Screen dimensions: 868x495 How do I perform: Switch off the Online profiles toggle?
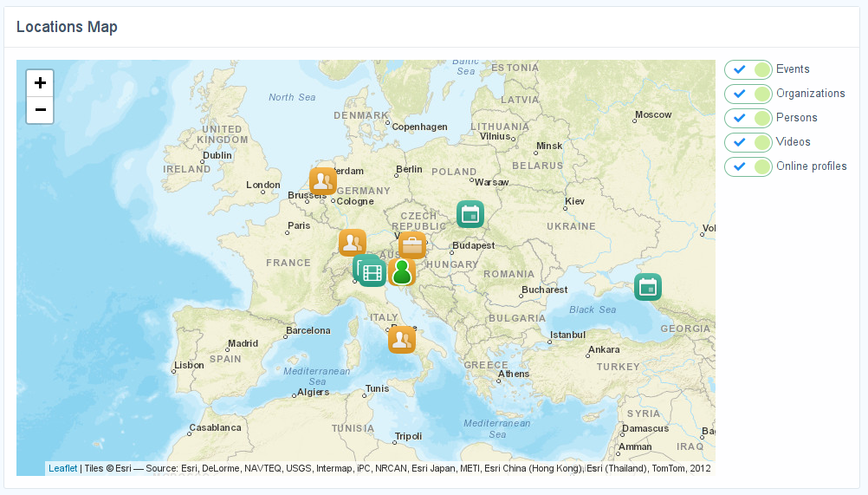pyautogui.click(x=748, y=166)
